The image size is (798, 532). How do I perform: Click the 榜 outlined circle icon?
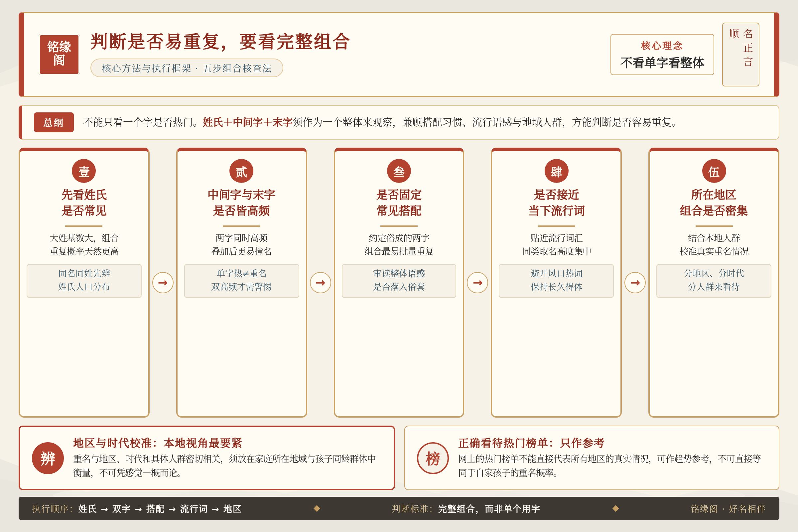point(433,458)
